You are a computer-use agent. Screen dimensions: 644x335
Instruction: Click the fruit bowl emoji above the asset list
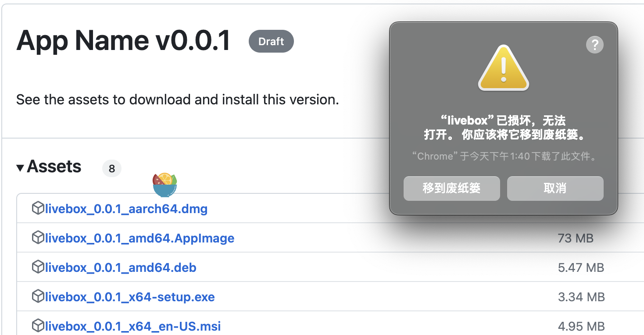(x=165, y=184)
